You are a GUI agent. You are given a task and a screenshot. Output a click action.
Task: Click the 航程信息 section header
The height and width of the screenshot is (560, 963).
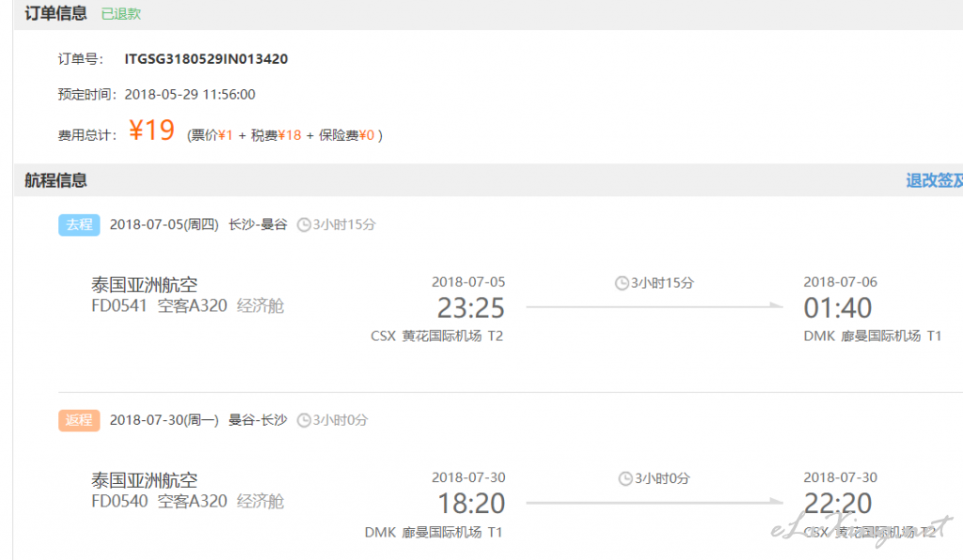[x=55, y=180]
